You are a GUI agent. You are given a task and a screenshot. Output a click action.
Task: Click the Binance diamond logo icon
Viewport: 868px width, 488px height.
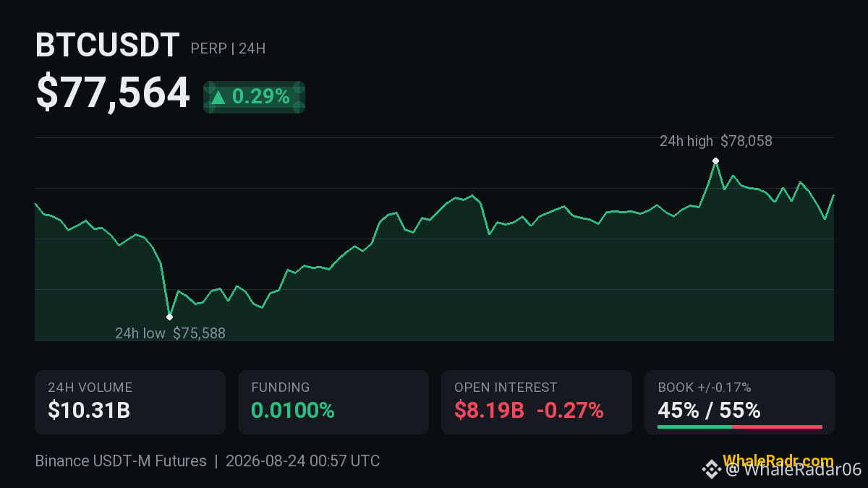(x=712, y=469)
